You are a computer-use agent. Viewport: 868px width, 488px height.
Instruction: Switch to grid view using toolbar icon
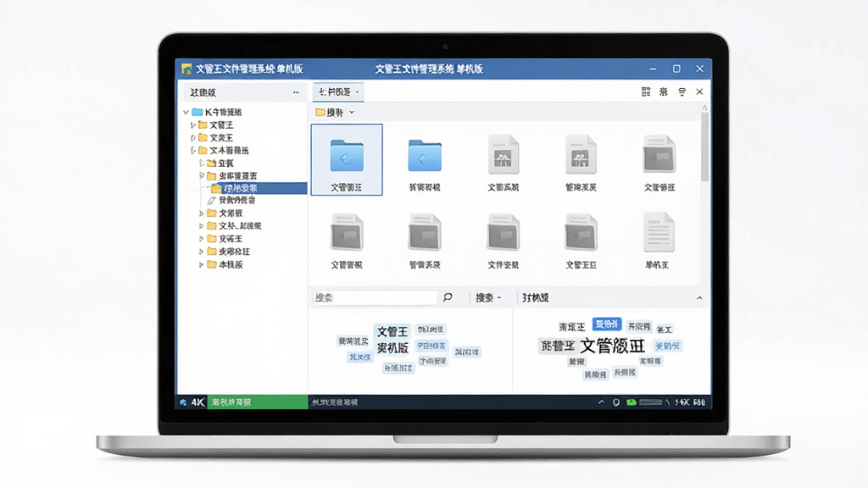click(x=645, y=91)
